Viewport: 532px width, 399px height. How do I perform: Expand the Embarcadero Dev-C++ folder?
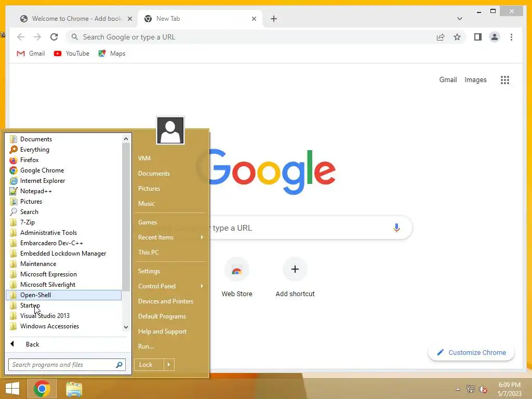64,243
